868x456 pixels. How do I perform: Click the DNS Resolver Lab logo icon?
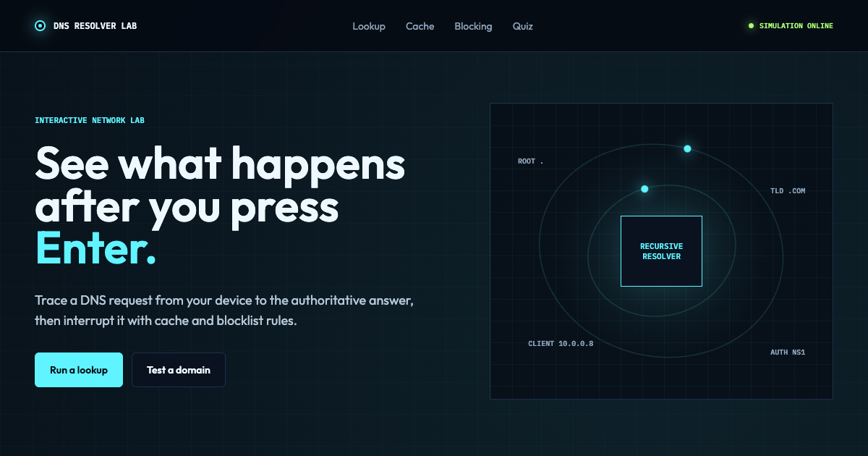tap(40, 26)
